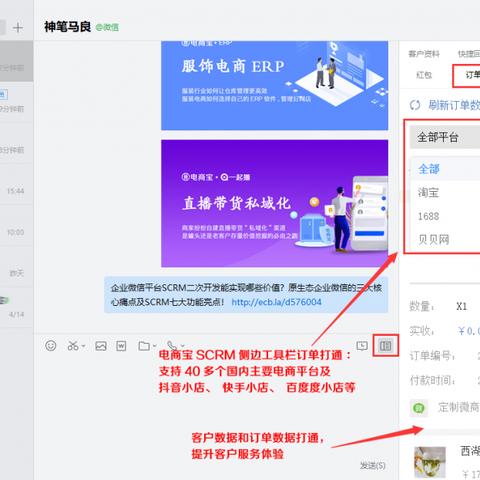Send an image using the picture icon

[101, 346]
